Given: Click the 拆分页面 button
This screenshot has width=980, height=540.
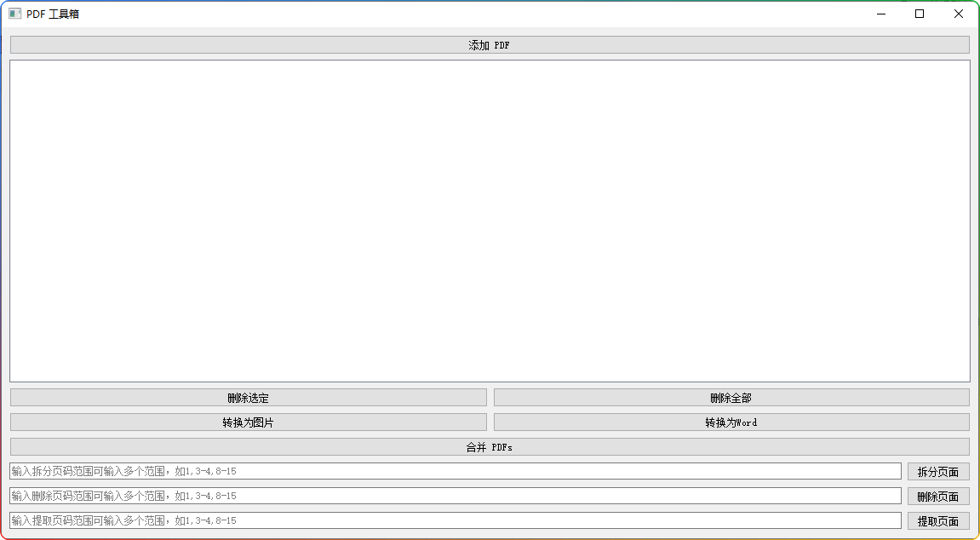Looking at the screenshot, I should coord(937,472).
